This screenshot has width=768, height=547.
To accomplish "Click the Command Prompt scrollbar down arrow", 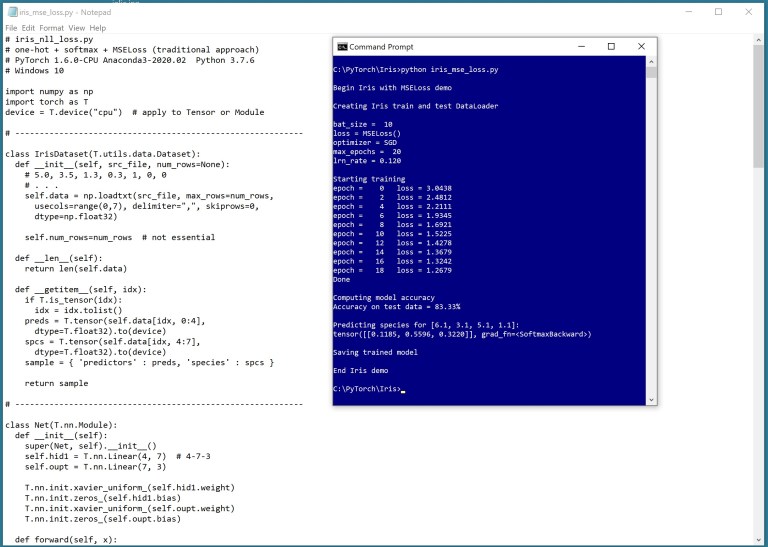I will 651,400.
